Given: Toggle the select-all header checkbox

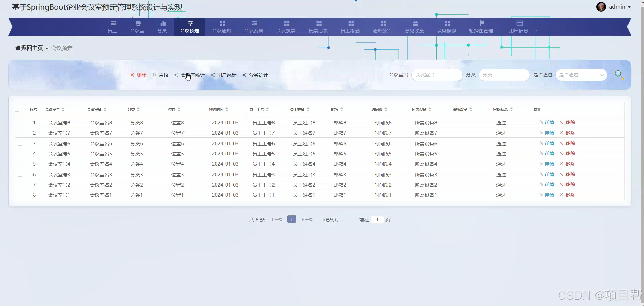Looking at the screenshot, I should click(17, 110).
